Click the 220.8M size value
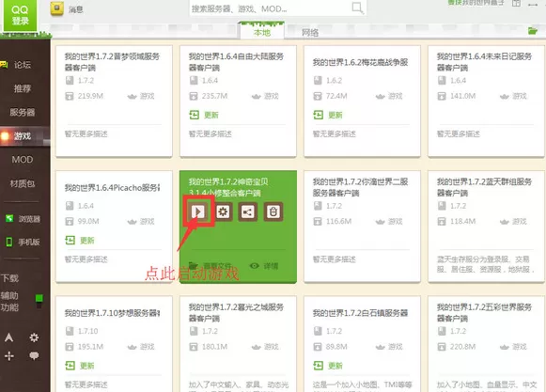The width and height of the screenshot is (546, 392). point(462,347)
